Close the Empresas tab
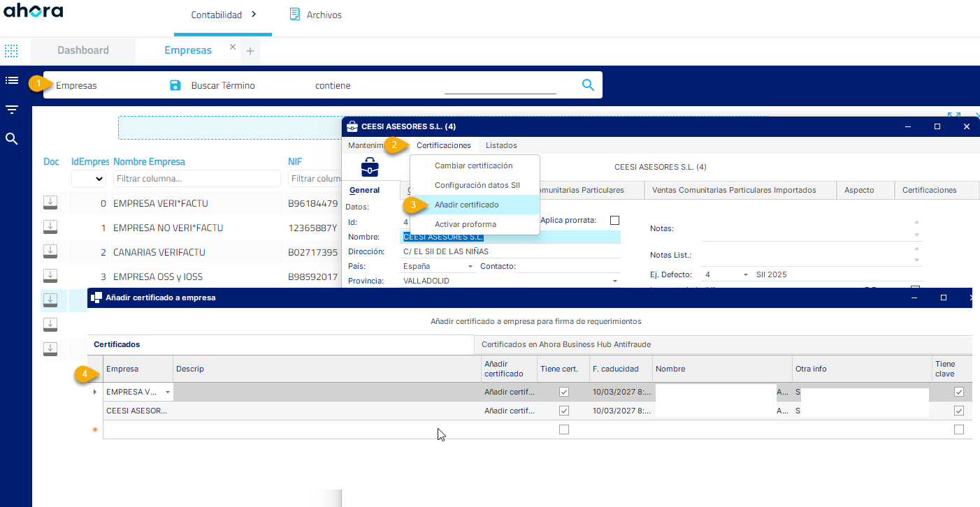The height and width of the screenshot is (507, 980). click(233, 47)
